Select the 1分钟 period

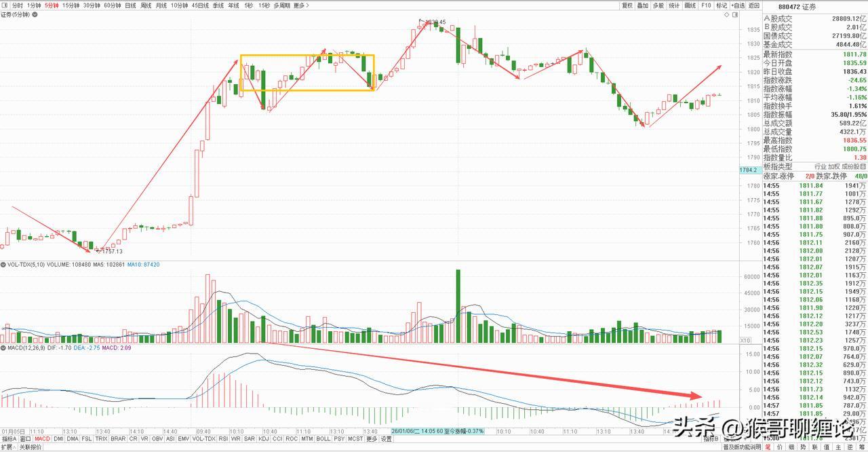click(x=34, y=5)
